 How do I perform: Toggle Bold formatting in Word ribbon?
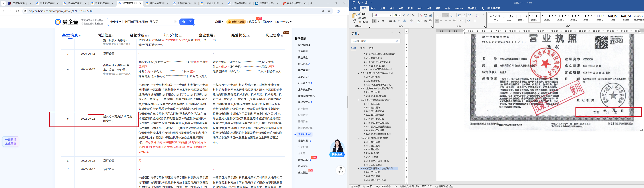pyautogui.click(x=374, y=21)
